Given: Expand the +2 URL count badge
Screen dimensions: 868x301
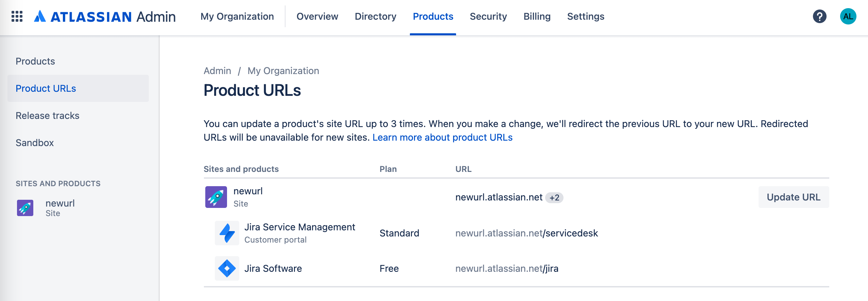Looking at the screenshot, I should pos(554,197).
